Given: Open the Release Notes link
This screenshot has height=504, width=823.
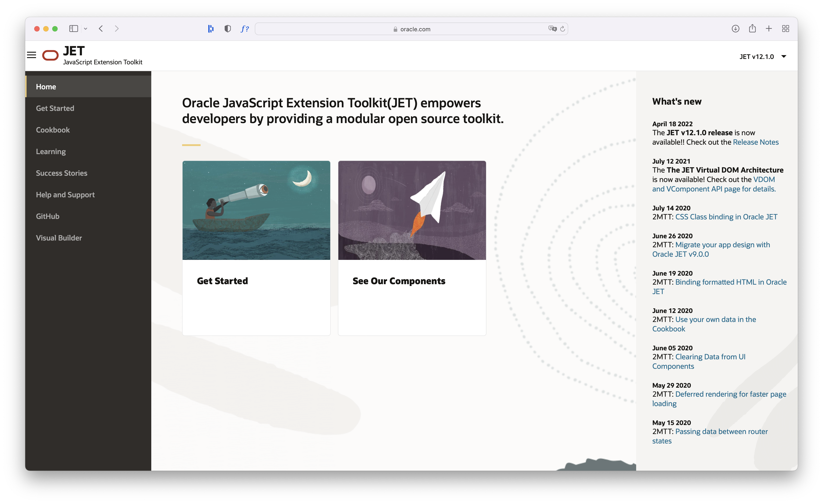Looking at the screenshot, I should pos(755,142).
